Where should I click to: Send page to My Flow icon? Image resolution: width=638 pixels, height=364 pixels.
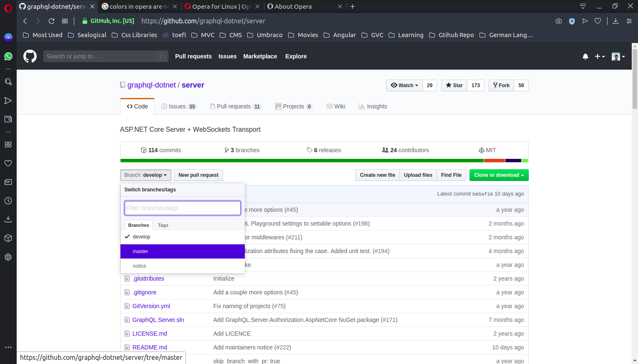pyautogui.click(x=585, y=21)
